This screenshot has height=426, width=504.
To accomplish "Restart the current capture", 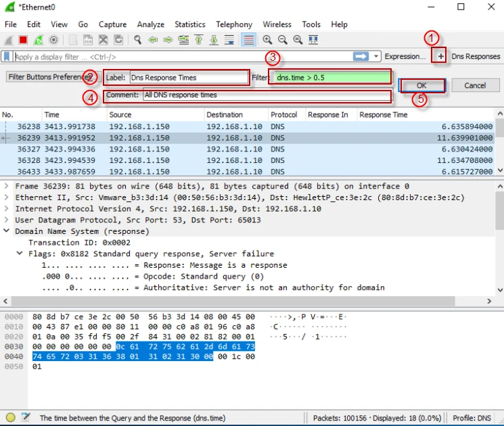I will pyautogui.click(x=39, y=40).
